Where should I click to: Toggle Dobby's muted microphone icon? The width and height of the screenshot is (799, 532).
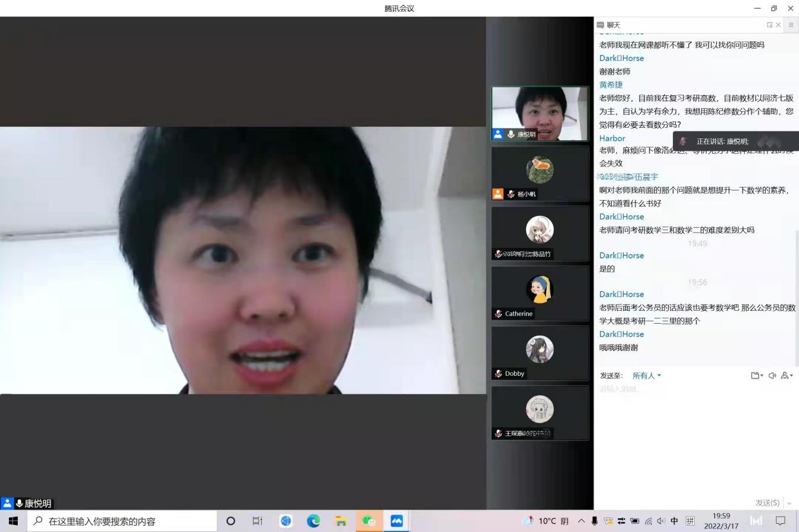pos(499,373)
